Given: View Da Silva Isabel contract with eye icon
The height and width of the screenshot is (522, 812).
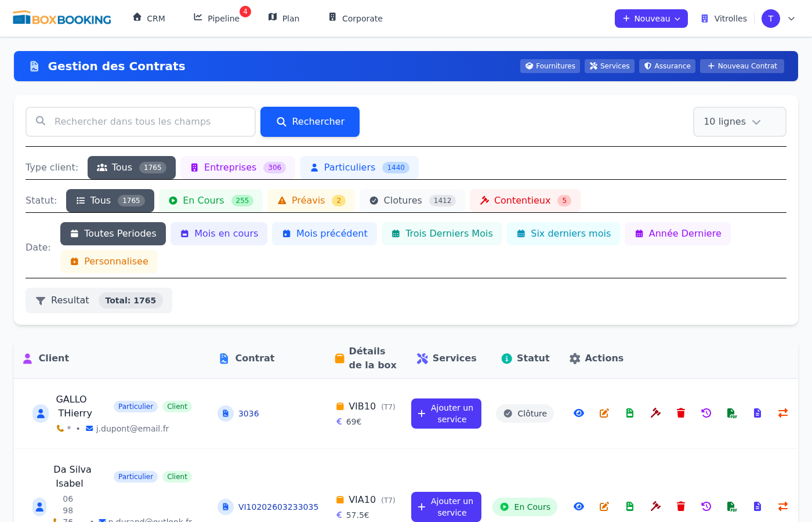Looking at the screenshot, I should (x=578, y=506).
